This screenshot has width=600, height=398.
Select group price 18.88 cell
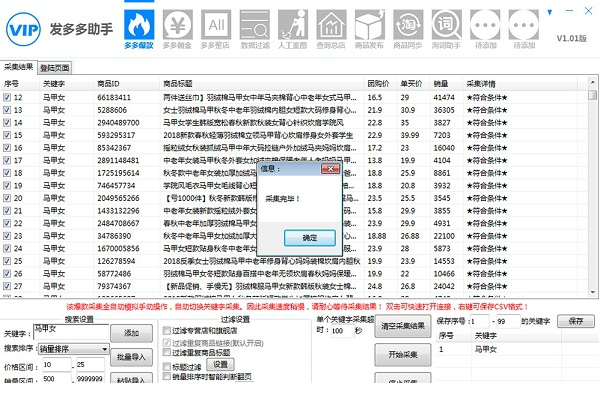[x=377, y=236]
